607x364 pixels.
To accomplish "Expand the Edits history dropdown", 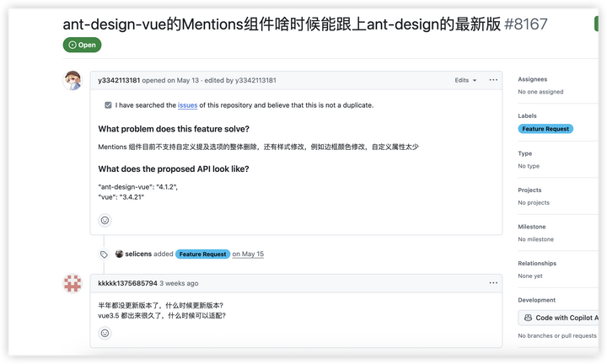I will click(465, 80).
